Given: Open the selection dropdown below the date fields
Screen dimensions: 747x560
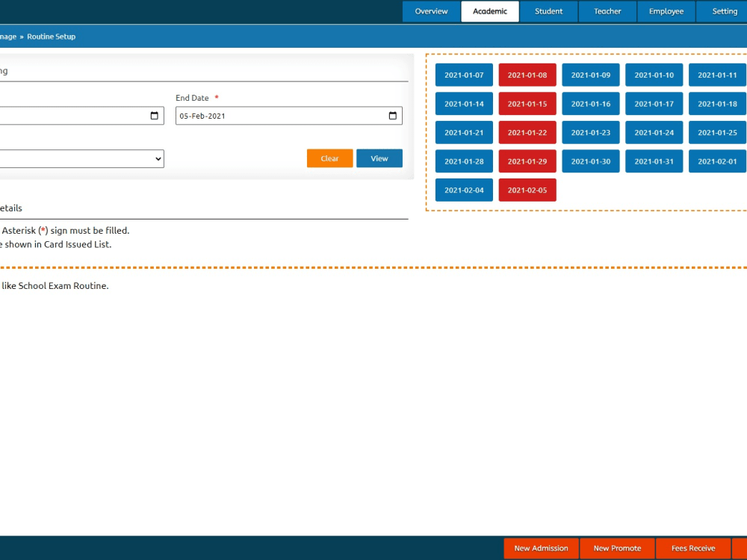Looking at the screenshot, I should pyautogui.click(x=82, y=158).
